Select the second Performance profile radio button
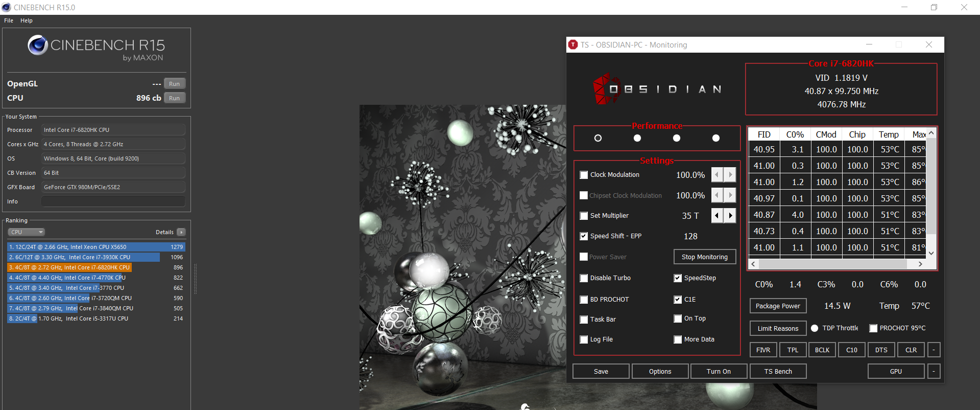The width and height of the screenshot is (980, 410). click(637, 138)
